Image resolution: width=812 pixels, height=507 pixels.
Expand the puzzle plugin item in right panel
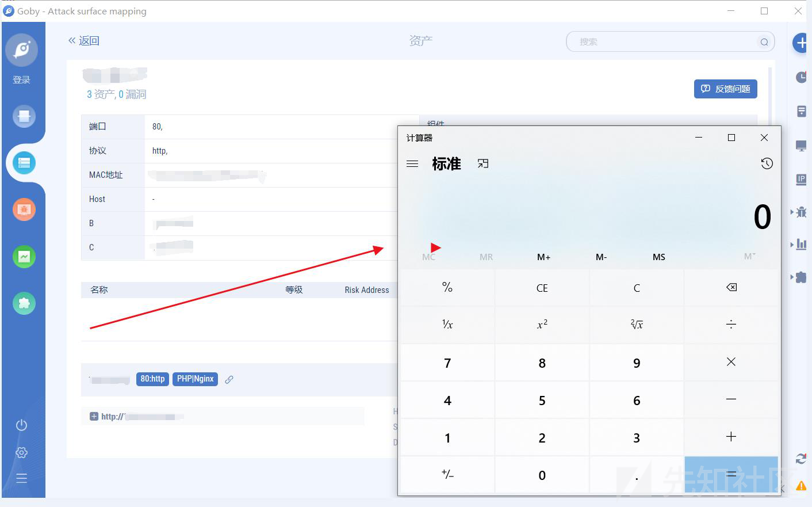pos(799,277)
